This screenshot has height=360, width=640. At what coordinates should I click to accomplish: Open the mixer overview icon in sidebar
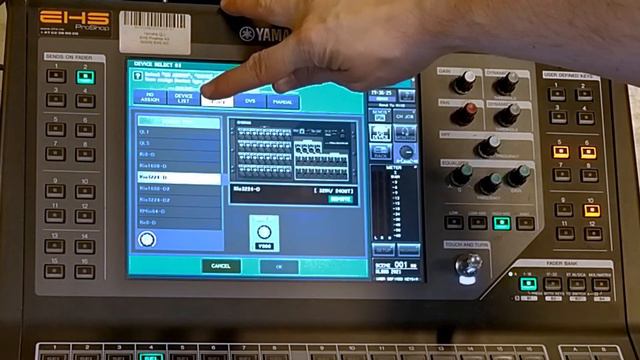380,133
